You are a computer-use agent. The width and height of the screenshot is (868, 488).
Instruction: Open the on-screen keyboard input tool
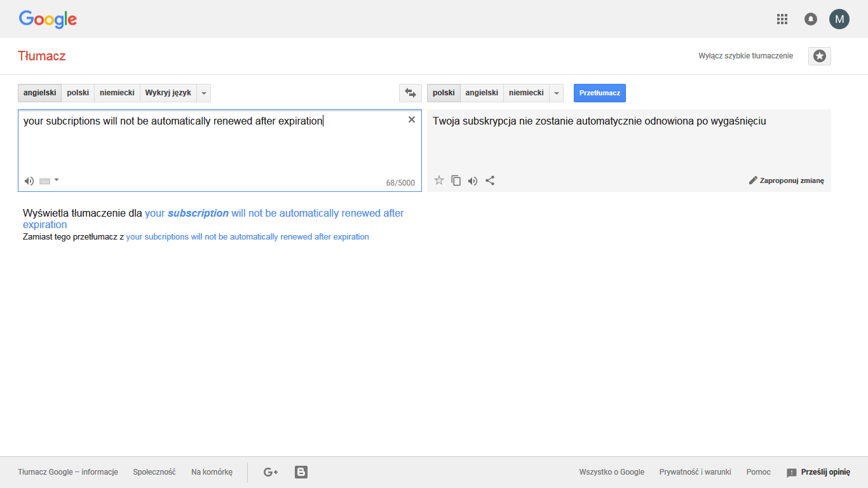pos(44,181)
